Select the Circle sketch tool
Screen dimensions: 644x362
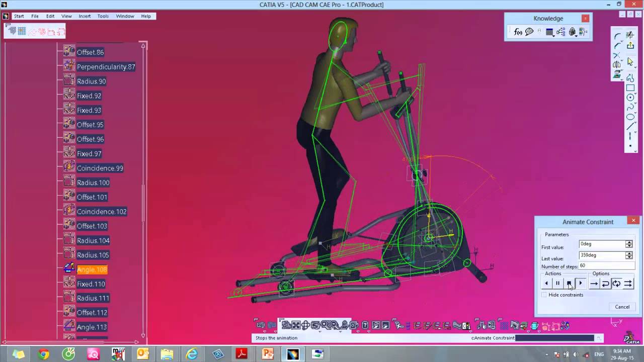coord(630,98)
